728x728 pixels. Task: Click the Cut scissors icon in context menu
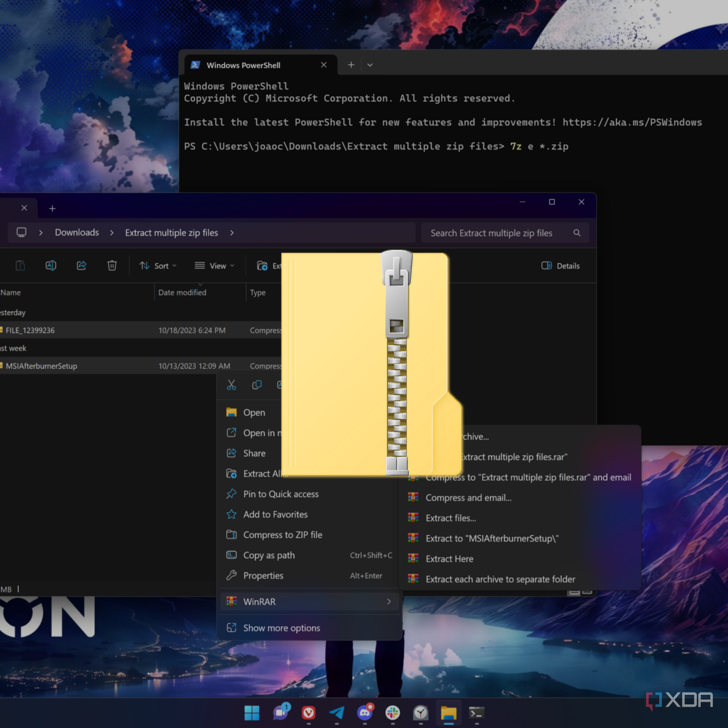231,385
